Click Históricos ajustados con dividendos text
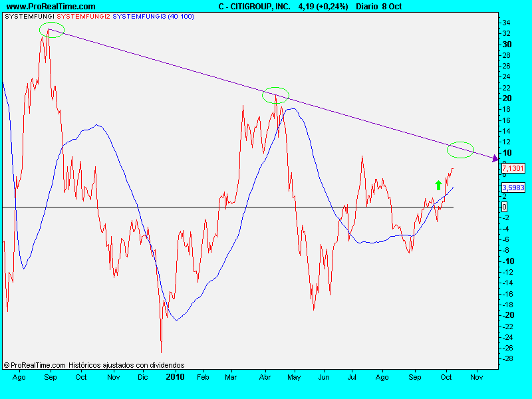 coord(126,365)
